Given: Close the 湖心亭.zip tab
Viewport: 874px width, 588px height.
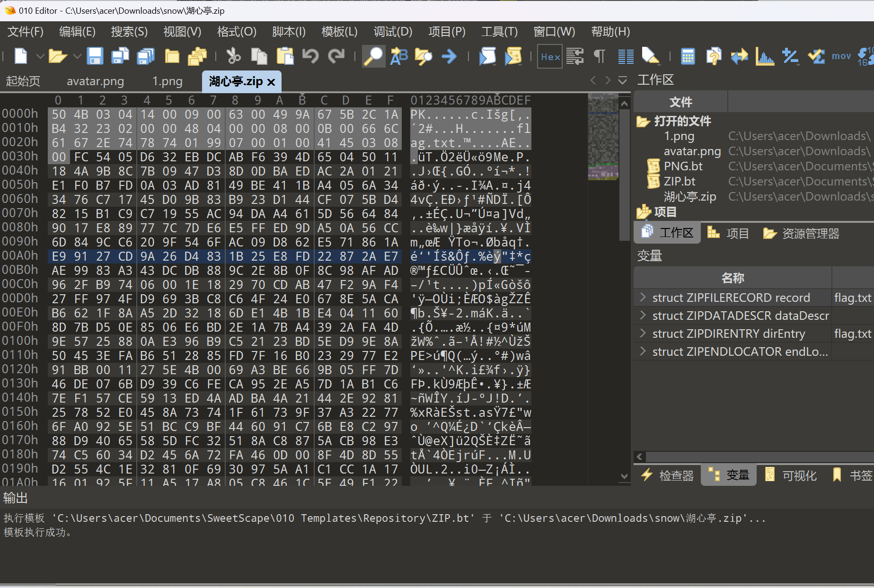Looking at the screenshot, I should 271,82.
